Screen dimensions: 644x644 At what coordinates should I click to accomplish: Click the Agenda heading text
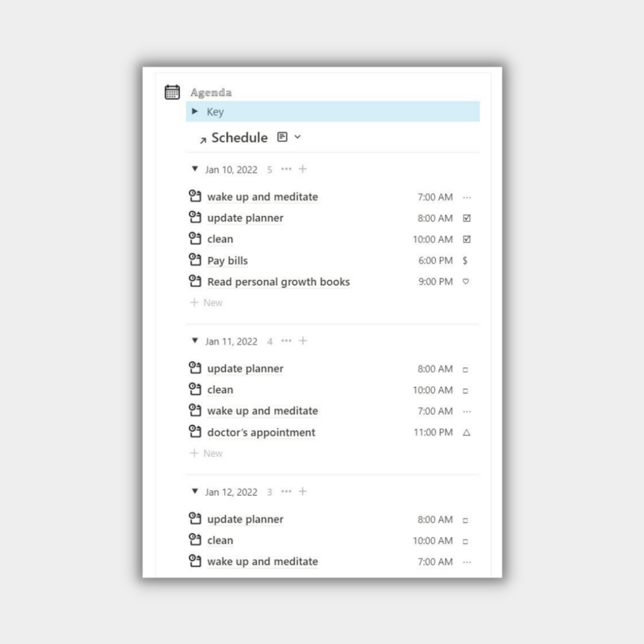click(211, 92)
